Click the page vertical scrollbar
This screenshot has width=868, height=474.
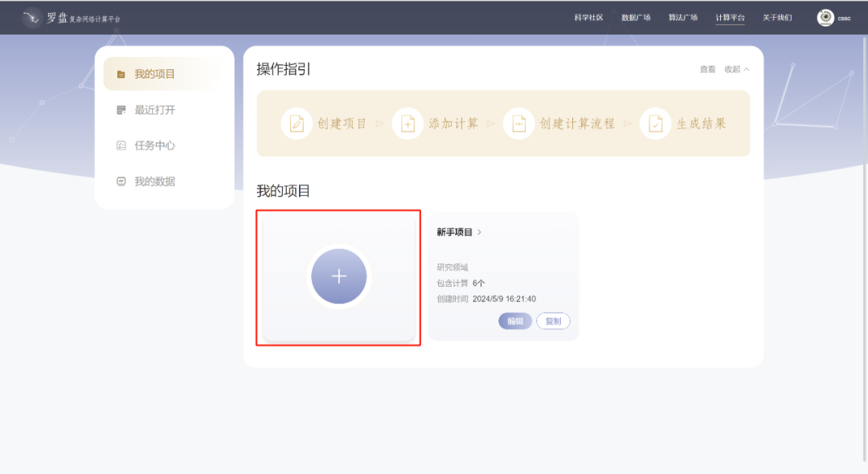[864, 249]
